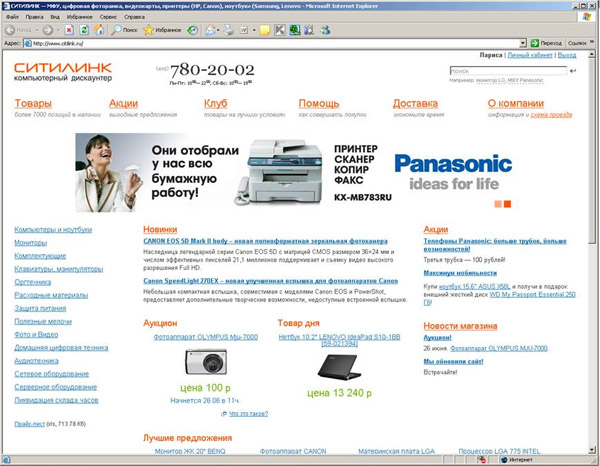This screenshot has height=466, width=600.
Task: Click the Edit page toolbar icon
Action: [x=244, y=30]
